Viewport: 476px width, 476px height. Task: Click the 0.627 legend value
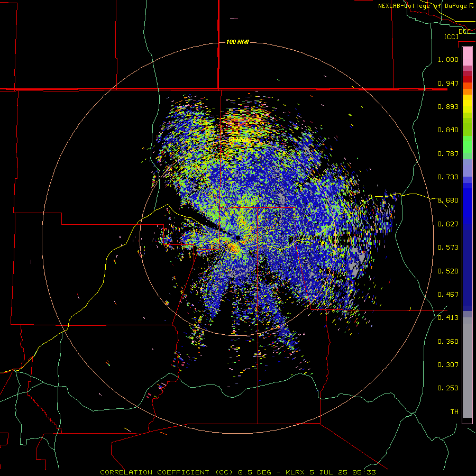click(x=448, y=224)
